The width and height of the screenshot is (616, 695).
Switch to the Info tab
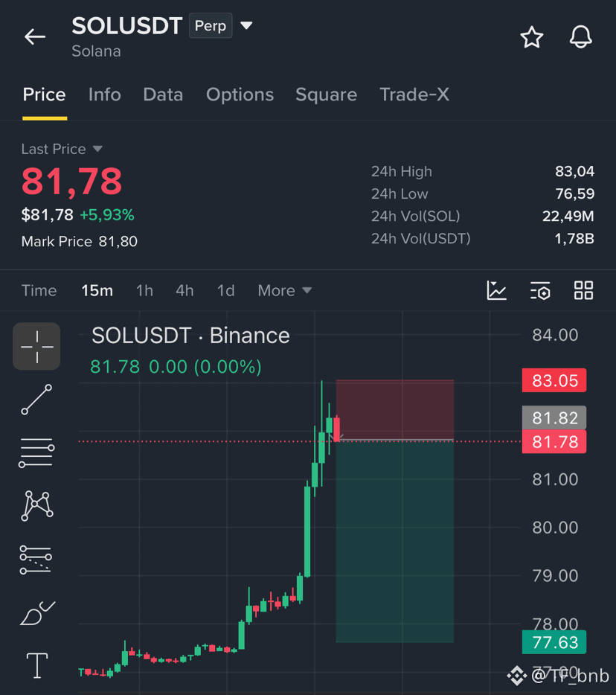click(105, 95)
